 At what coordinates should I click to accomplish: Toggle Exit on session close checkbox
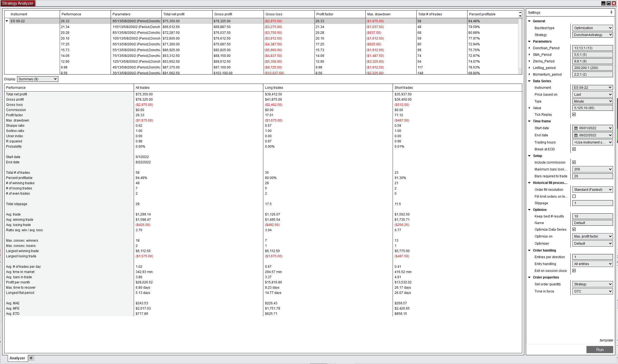574,271
